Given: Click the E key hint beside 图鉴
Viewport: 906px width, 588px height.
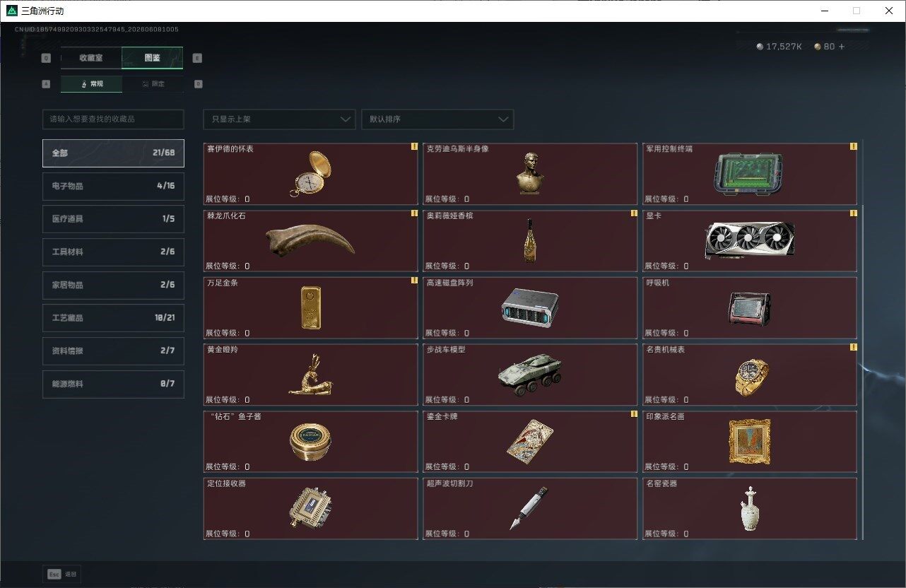Looking at the screenshot, I should coord(197,58).
